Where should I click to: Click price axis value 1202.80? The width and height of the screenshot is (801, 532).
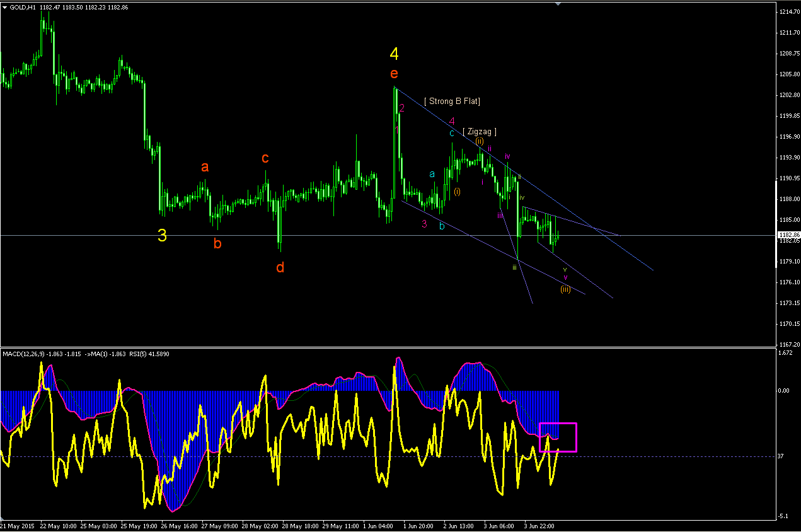788,95
